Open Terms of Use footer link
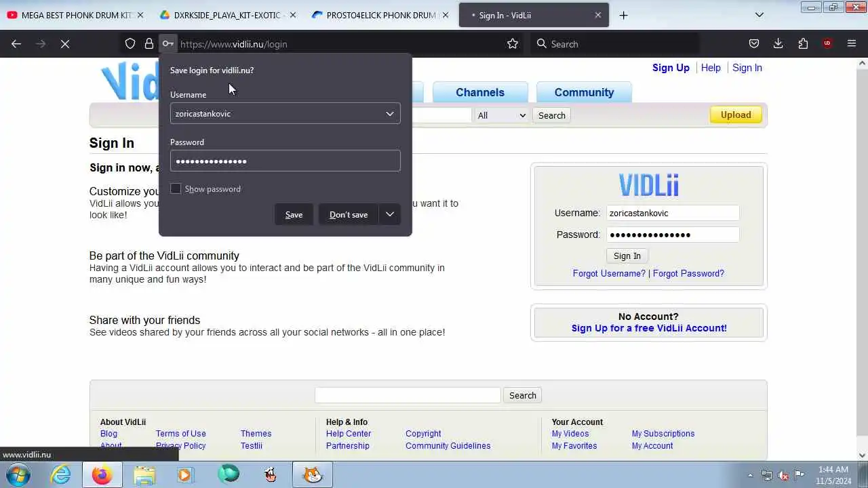868x488 pixels. tap(181, 434)
